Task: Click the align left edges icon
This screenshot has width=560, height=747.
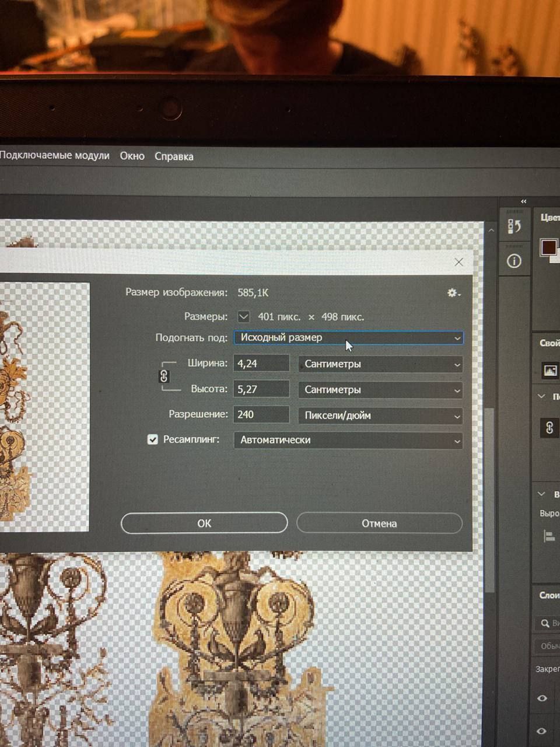Action: pos(549,536)
